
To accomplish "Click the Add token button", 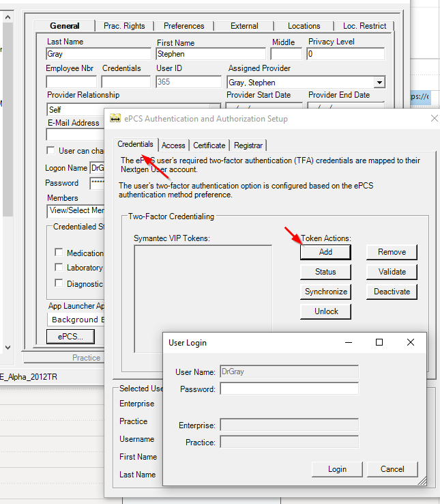I will (325, 252).
